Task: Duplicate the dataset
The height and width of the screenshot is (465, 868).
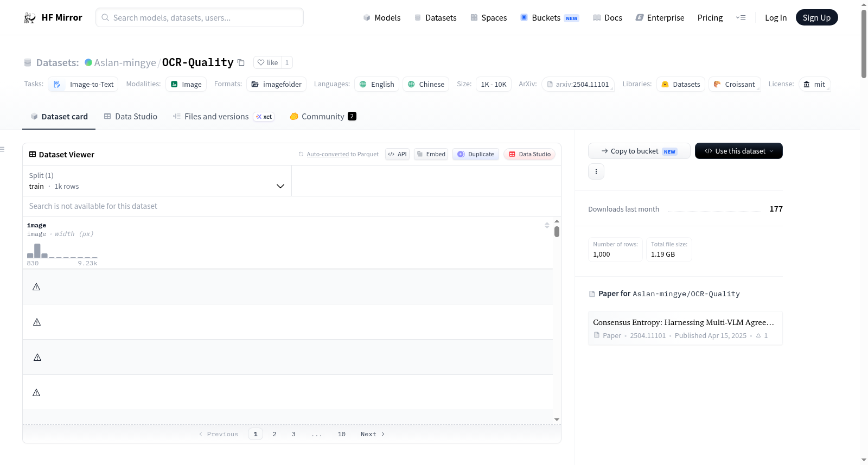Action: click(476, 154)
